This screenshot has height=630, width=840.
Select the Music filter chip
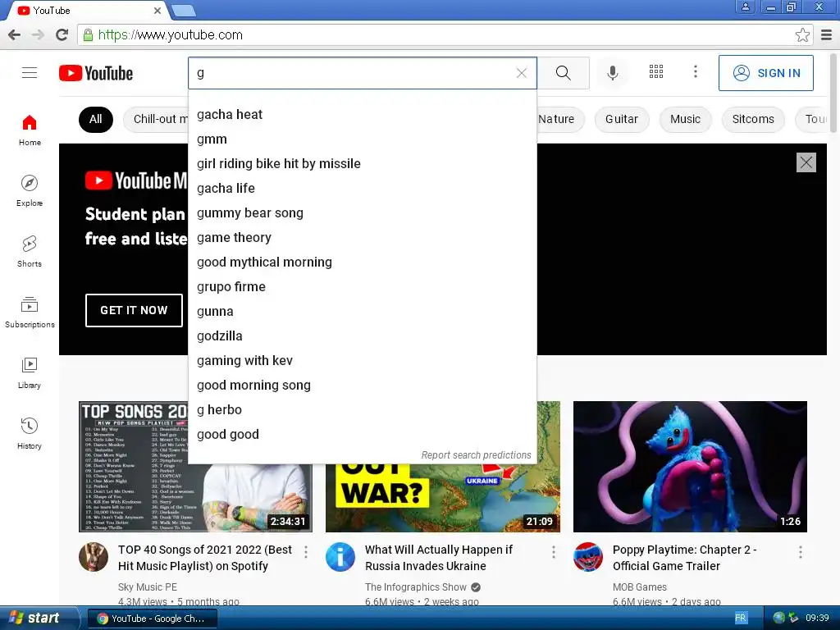point(685,119)
